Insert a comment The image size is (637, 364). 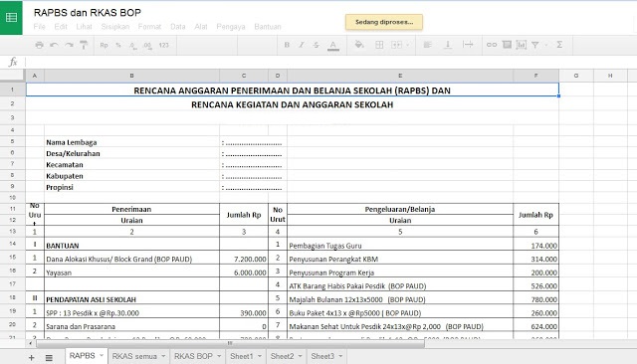coord(507,45)
